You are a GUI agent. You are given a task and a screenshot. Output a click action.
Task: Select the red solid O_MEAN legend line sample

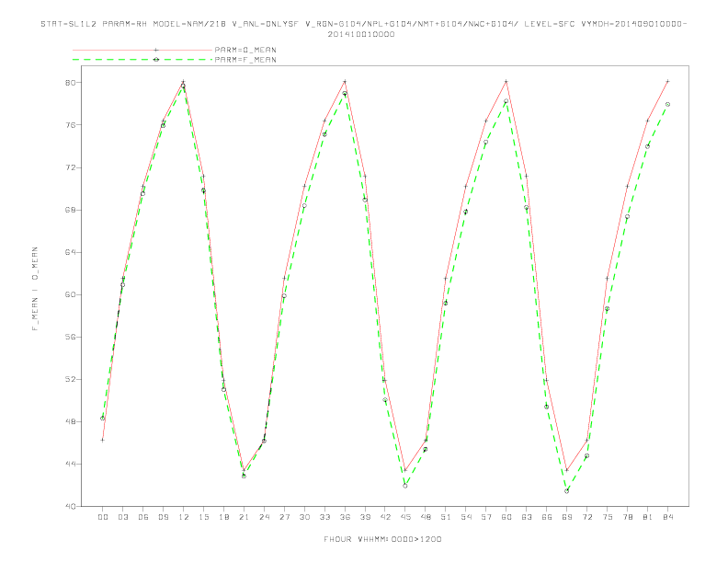142,50
